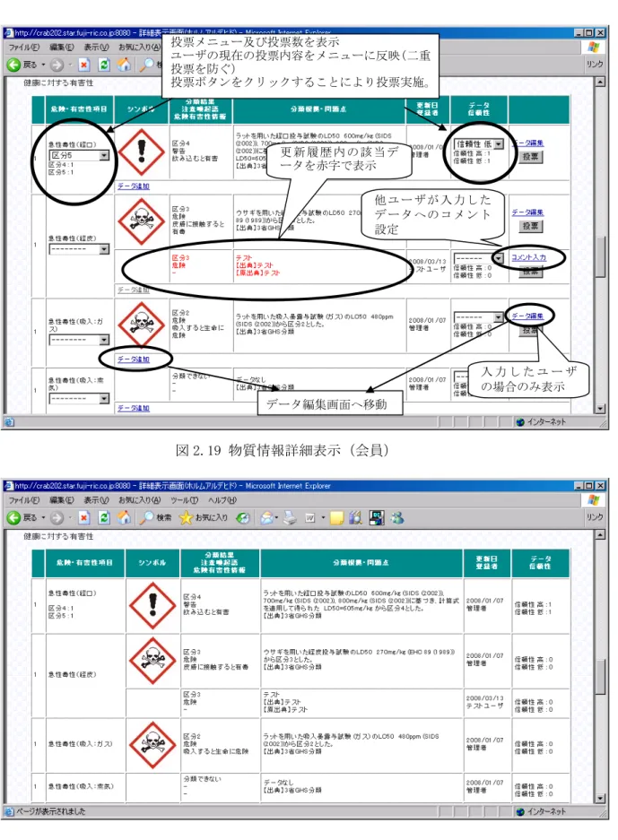Click リンク toolbar label in lower window
The width and height of the screenshot is (618, 840).
point(595,517)
